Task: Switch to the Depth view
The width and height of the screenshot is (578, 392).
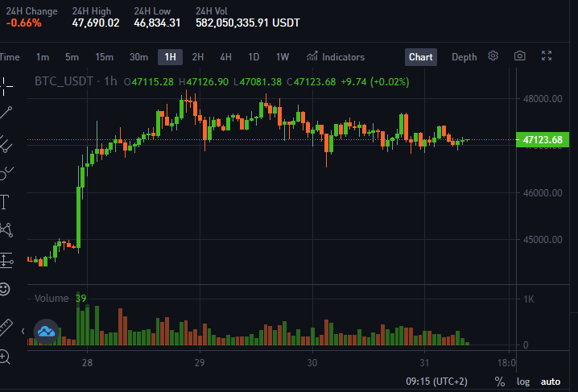Action: pyautogui.click(x=464, y=57)
